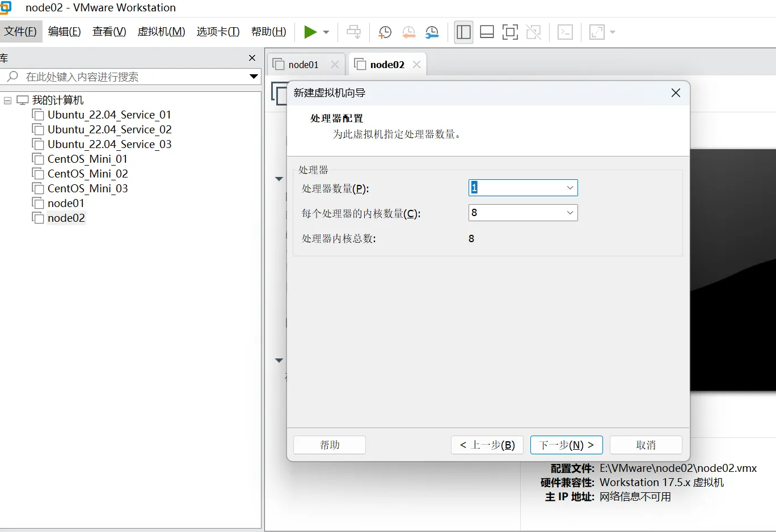Click the take snapshot clock icon
This screenshot has width=776, height=532.
point(385,32)
